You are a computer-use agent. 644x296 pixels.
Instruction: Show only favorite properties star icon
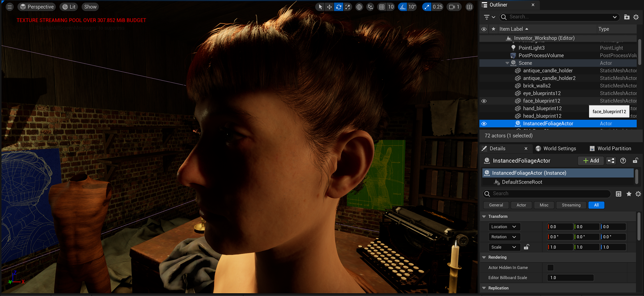pos(629,194)
